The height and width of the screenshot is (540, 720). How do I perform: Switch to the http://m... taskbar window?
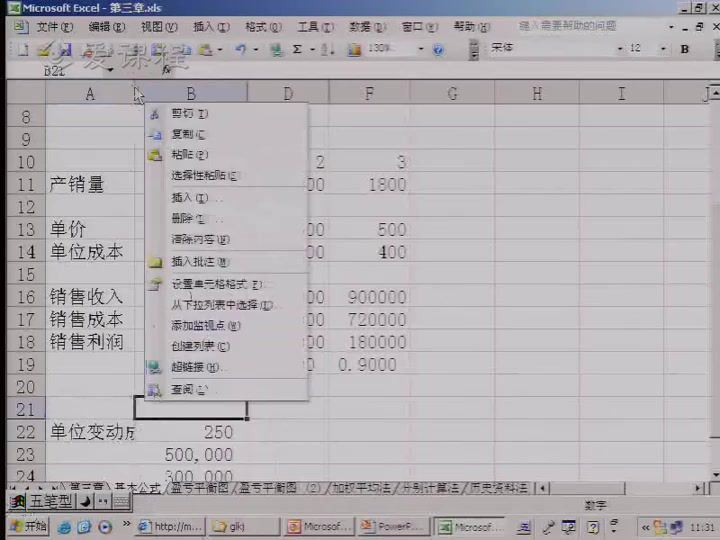(171, 527)
